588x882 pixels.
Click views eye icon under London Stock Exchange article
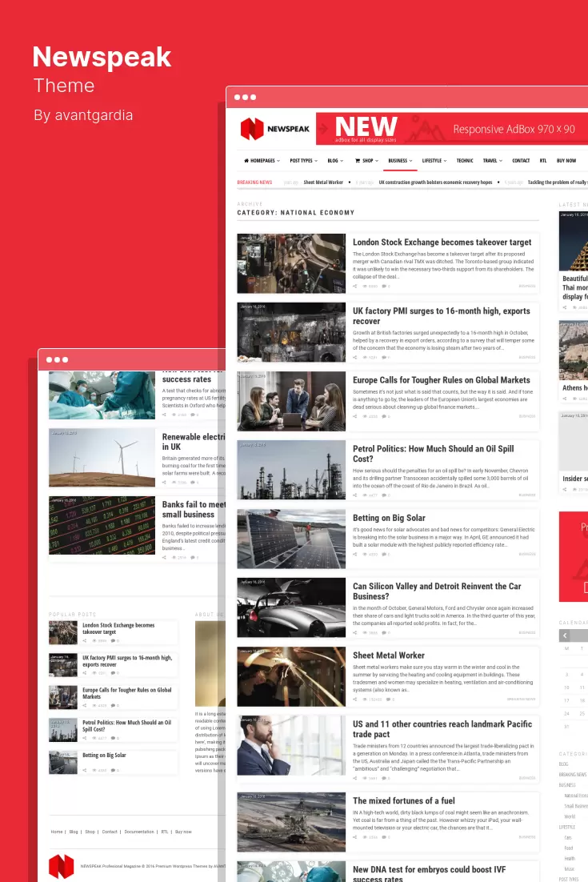(x=366, y=287)
